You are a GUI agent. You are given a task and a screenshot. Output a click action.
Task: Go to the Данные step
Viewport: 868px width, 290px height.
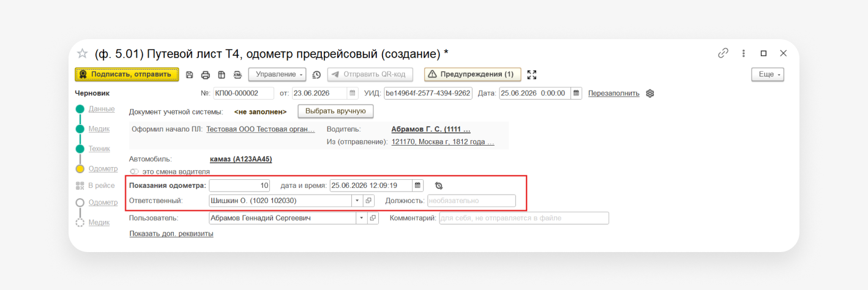click(x=102, y=109)
